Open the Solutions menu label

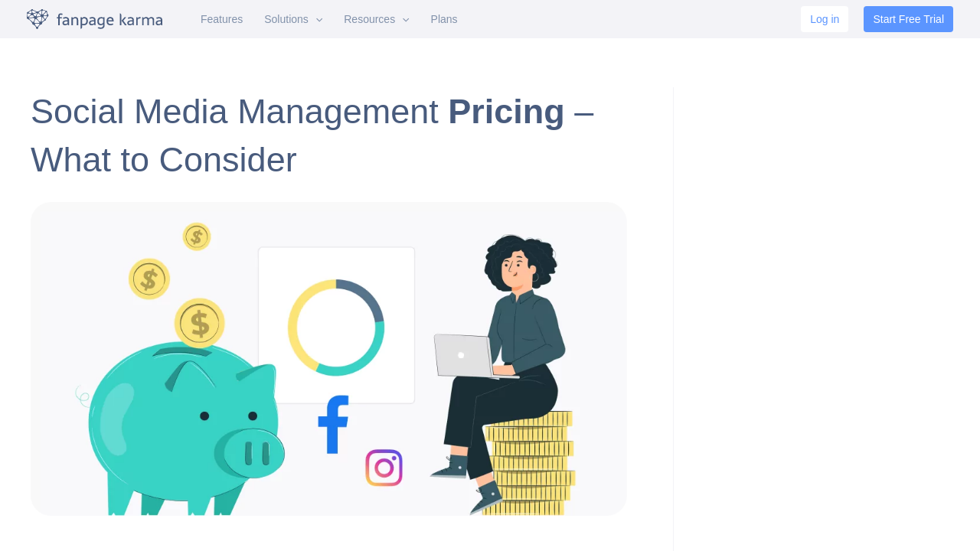[286, 19]
